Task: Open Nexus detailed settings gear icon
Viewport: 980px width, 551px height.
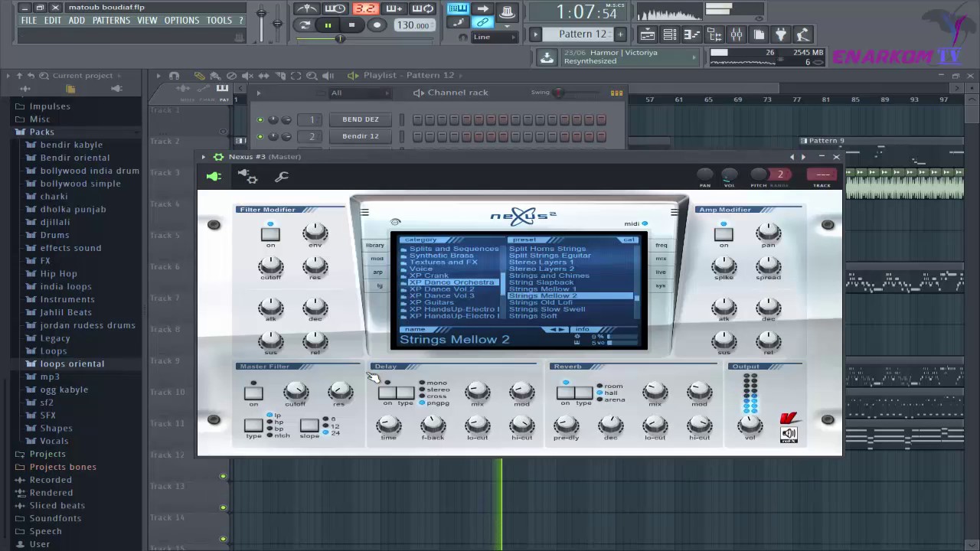Action: coord(247,177)
